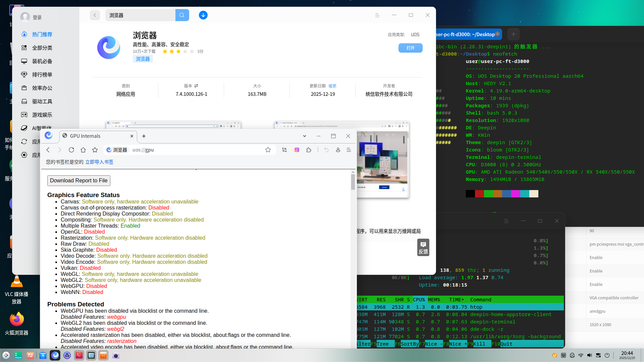Image resolution: width=644 pixels, height=362 pixels.
Task: Reload the GPU Internals page
Action: [x=71, y=150]
